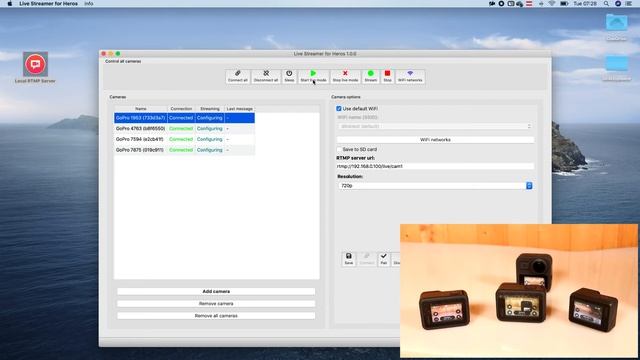The width and height of the screenshot is (640, 360).
Task: Save camera options with the Save icon
Action: [349, 259]
